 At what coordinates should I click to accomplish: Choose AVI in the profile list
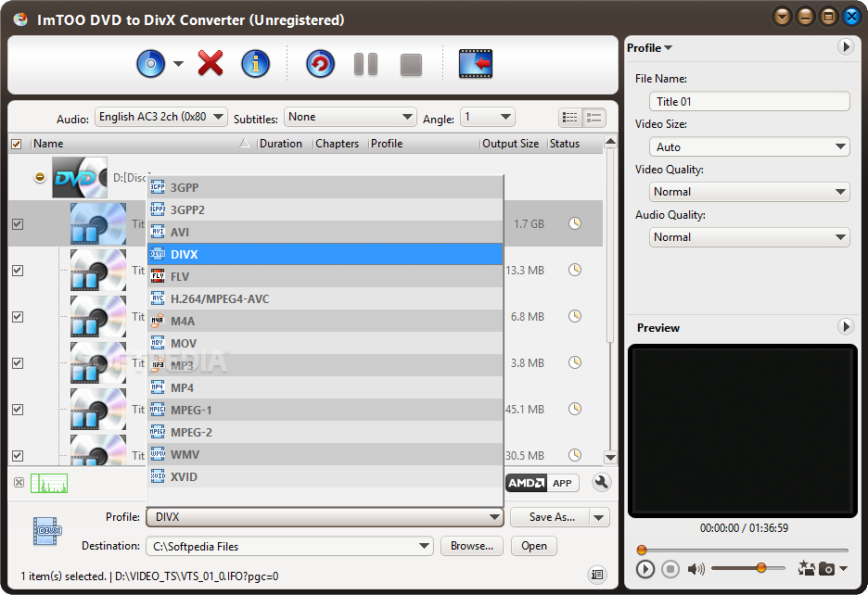click(325, 232)
